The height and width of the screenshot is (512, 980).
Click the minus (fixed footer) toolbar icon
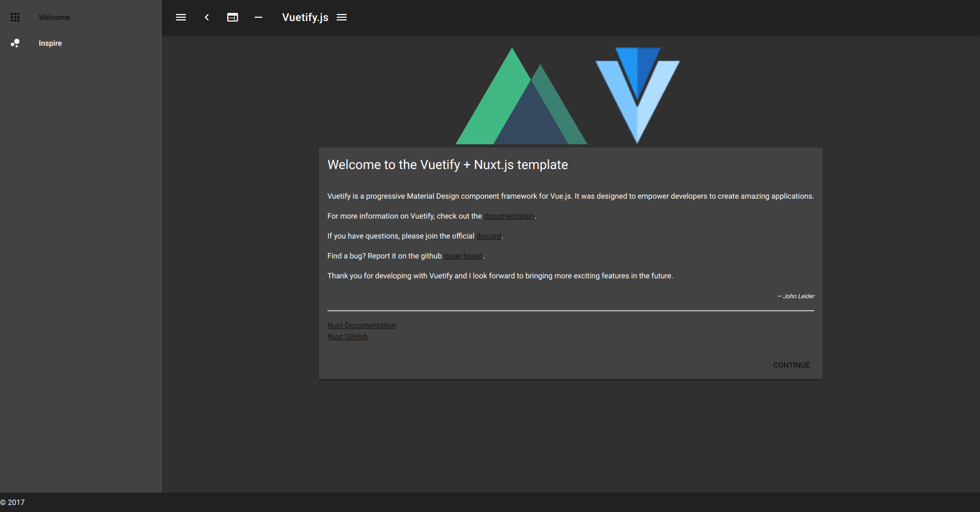258,17
